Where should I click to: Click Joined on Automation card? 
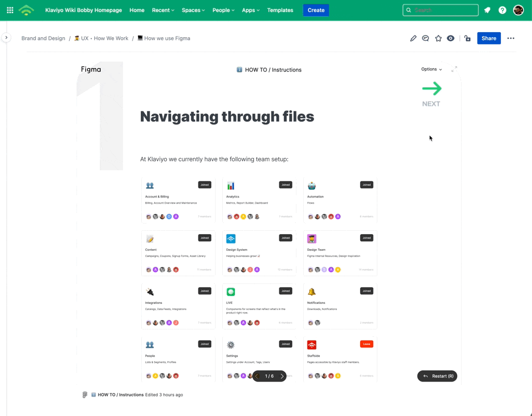tap(366, 185)
